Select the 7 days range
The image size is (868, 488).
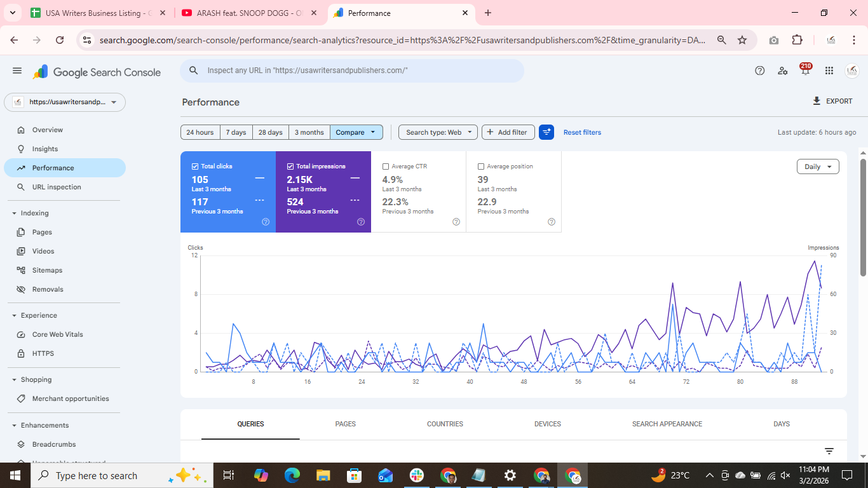click(x=236, y=132)
